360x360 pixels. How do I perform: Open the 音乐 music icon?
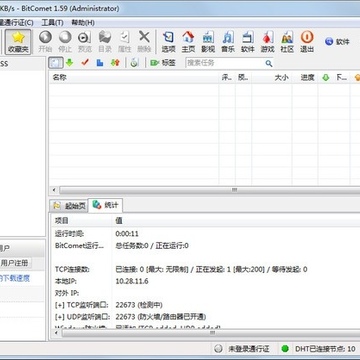tap(228, 42)
